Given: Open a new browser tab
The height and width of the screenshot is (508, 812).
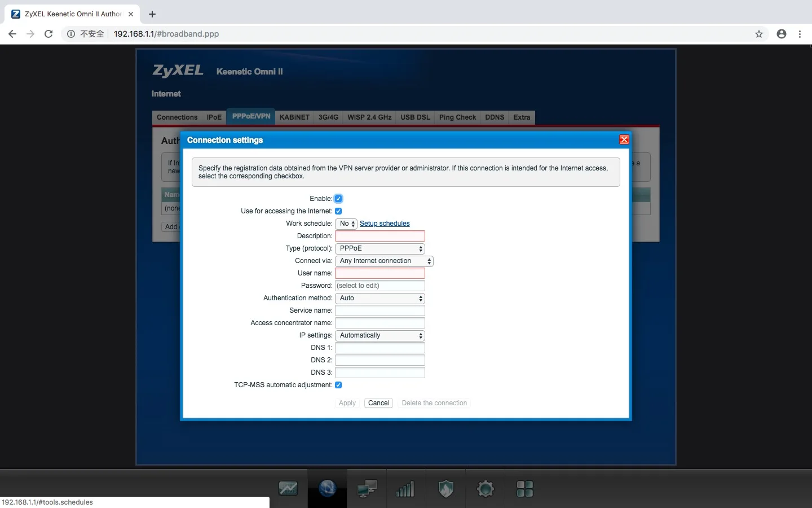Looking at the screenshot, I should coord(152,14).
